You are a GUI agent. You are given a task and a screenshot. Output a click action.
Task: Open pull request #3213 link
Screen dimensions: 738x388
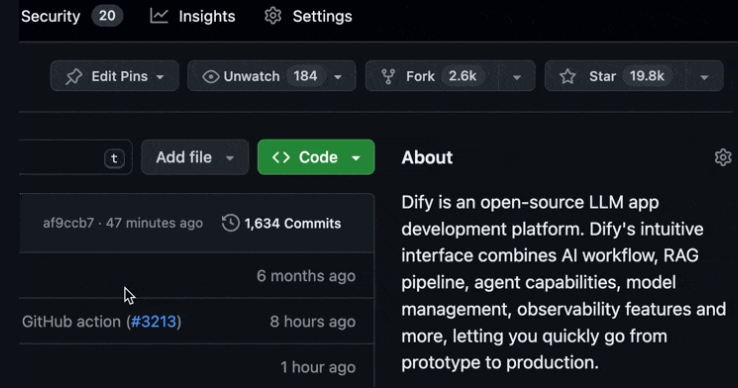point(153,322)
